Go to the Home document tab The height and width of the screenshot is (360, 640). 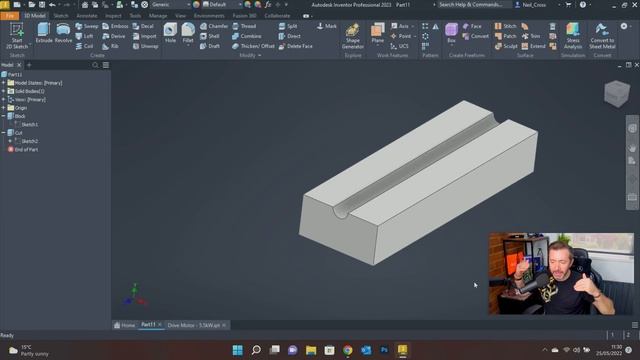pyautogui.click(x=124, y=325)
